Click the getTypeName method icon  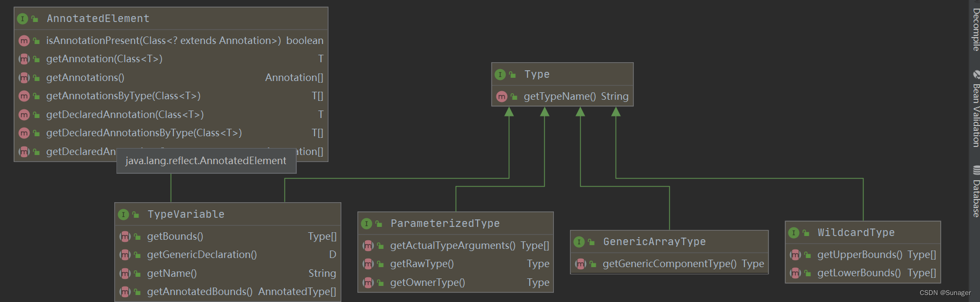click(x=502, y=97)
